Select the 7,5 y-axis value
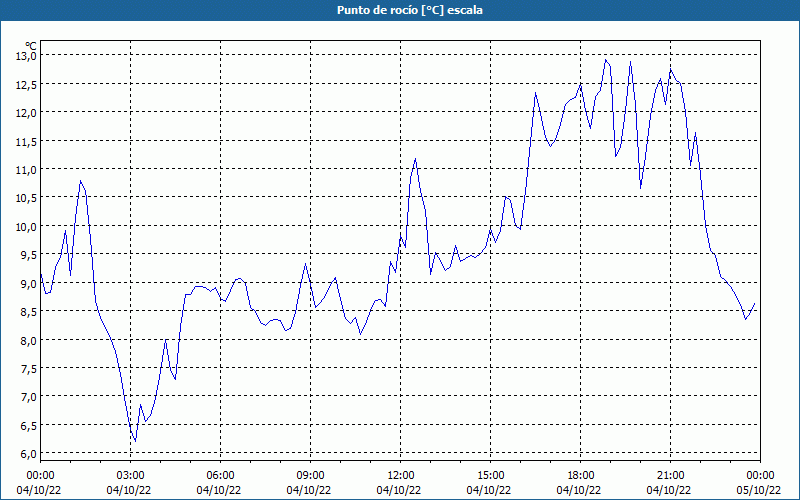Screen dimensions: 800x500 29,368
